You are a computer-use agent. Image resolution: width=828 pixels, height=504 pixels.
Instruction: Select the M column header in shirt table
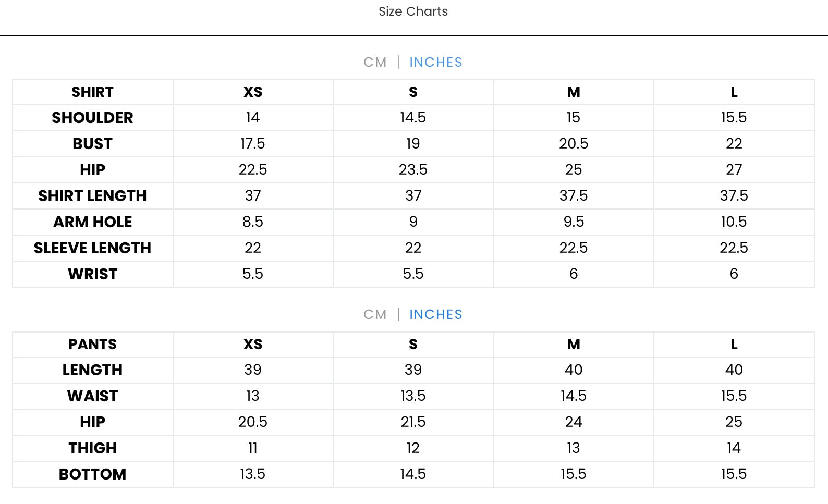click(x=574, y=92)
